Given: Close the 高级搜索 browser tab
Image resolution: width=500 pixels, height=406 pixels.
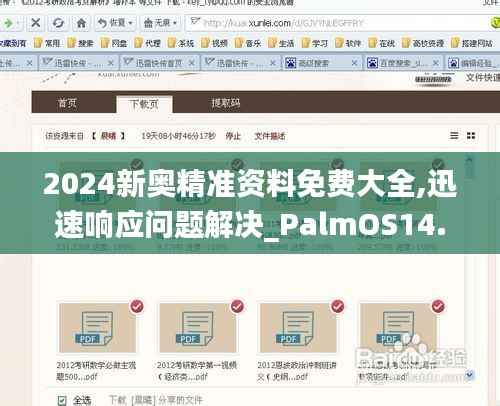Looking at the screenshot, I should tap(354, 63).
